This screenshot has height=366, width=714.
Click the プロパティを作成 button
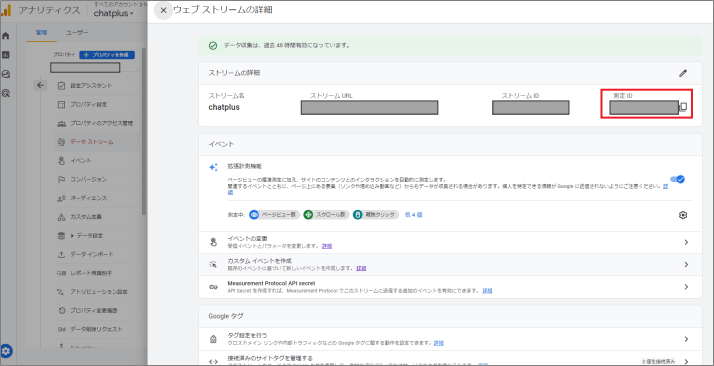pyautogui.click(x=107, y=55)
